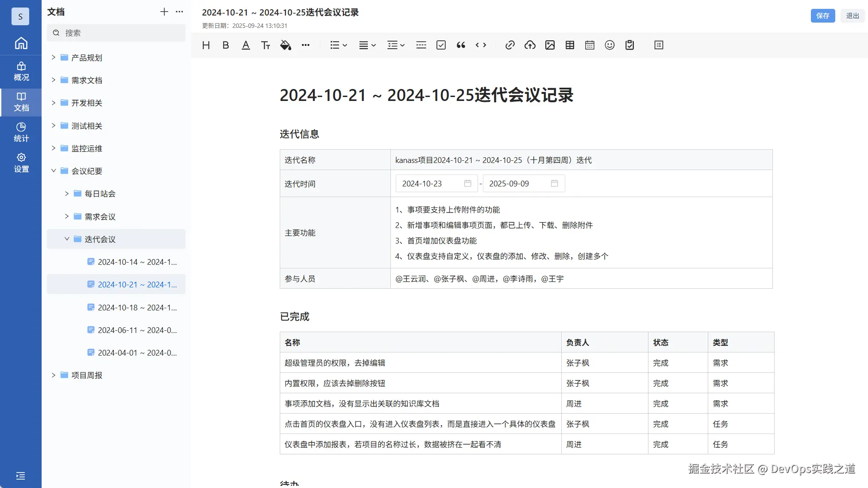868x488 pixels.
Task: Expand the 需求文档 folder
Action: tap(53, 80)
